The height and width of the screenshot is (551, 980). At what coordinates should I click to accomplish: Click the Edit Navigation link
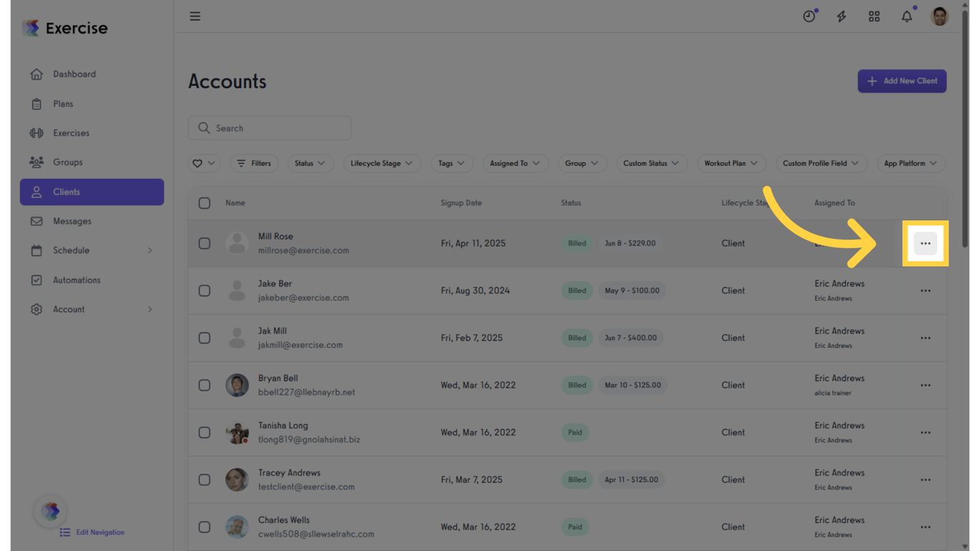100,532
